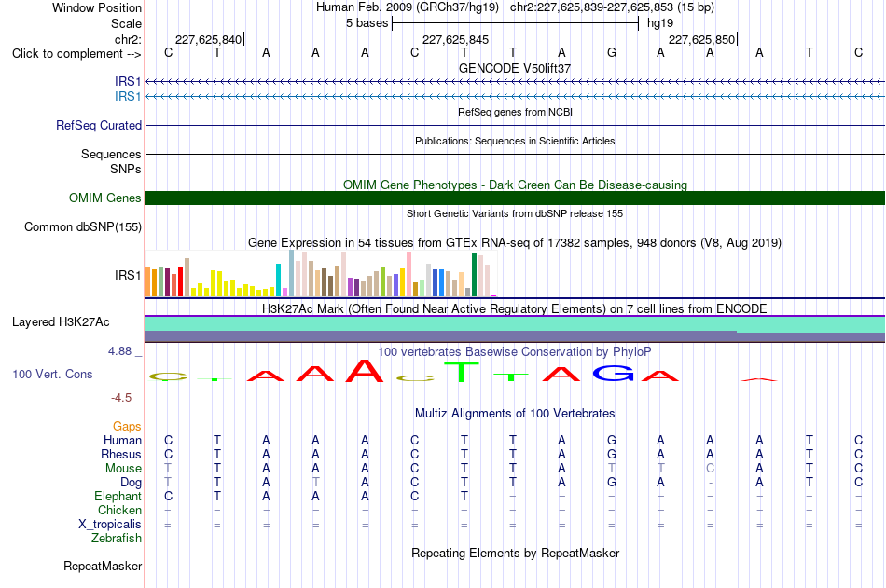Open '100 vertebrates Basewise Conservation by PhyloP' title
The height and width of the screenshot is (588, 886).
coord(515,352)
